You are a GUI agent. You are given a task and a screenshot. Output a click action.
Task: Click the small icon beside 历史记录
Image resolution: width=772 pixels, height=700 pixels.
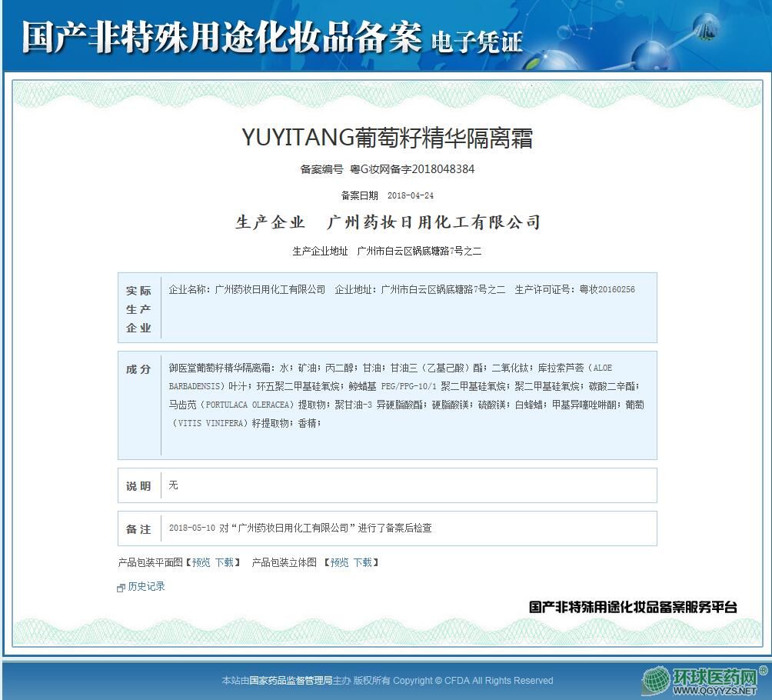pyautogui.click(x=121, y=588)
